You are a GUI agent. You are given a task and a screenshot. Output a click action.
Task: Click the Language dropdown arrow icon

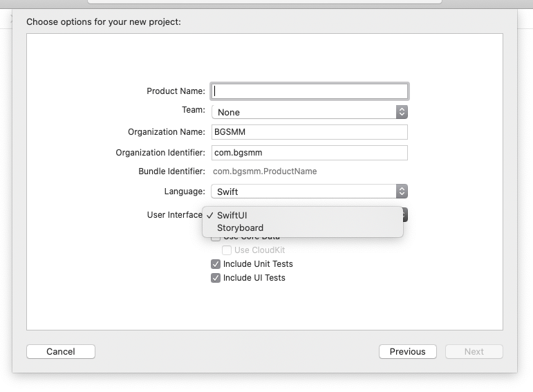[402, 192]
